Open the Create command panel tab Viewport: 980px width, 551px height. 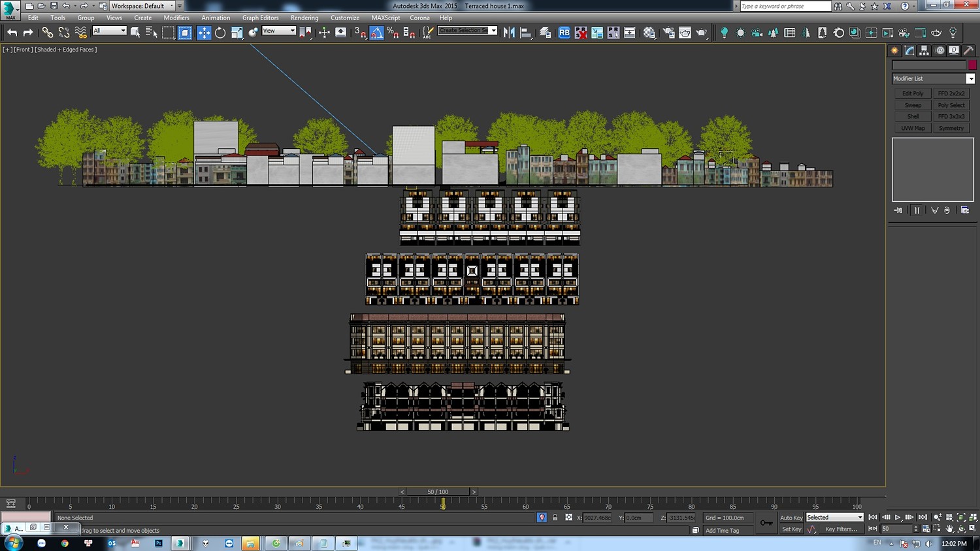[895, 50]
